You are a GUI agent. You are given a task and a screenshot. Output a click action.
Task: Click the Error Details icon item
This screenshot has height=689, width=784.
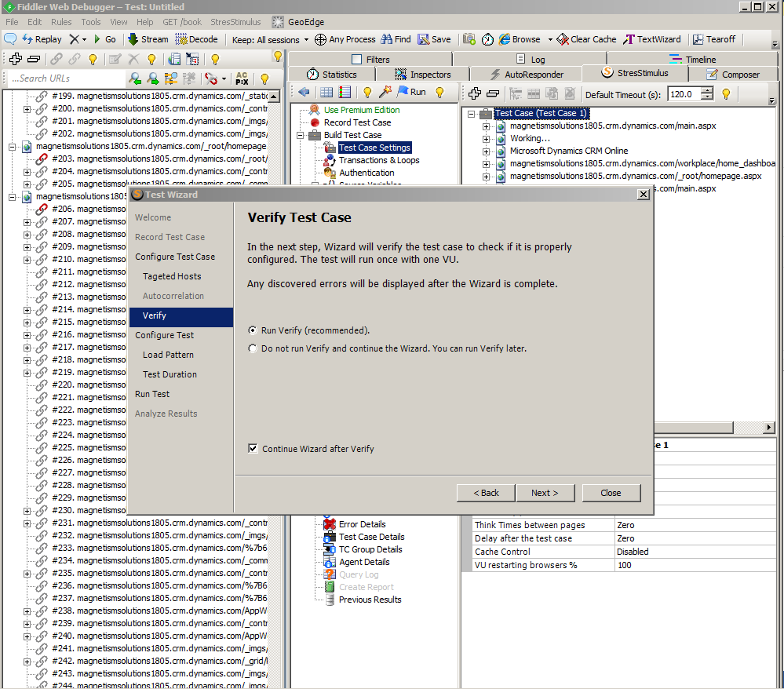pos(330,524)
